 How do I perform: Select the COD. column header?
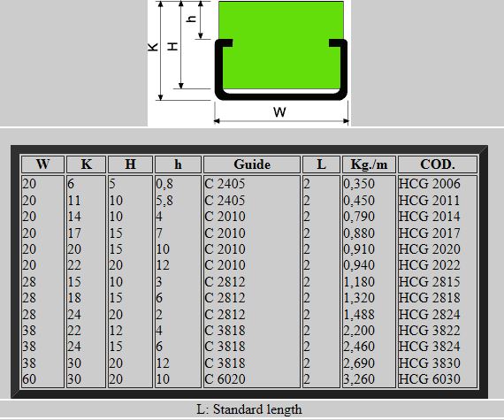point(438,164)
